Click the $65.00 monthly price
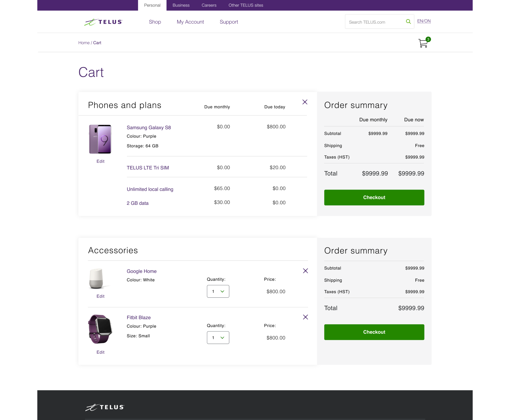The height and width of the screenshot is (420, 510). click(222, 188)
